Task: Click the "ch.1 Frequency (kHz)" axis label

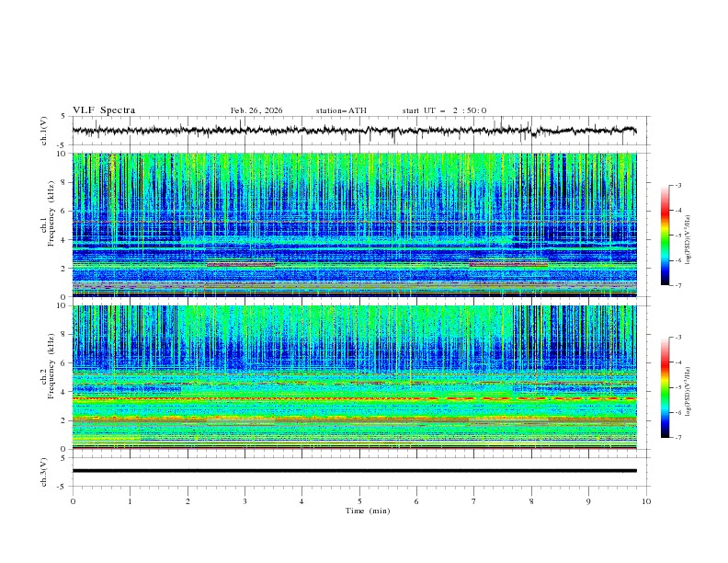Action: pos(48,213)
